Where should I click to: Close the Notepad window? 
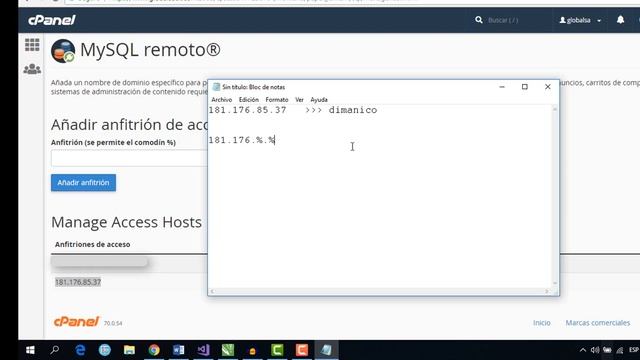coord(548,87)
